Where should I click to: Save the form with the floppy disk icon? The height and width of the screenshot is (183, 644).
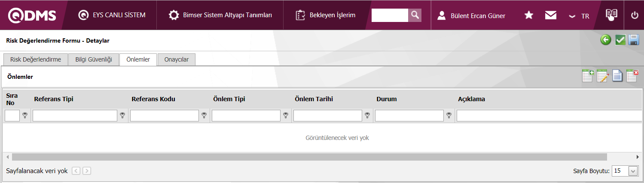[634, 40]
